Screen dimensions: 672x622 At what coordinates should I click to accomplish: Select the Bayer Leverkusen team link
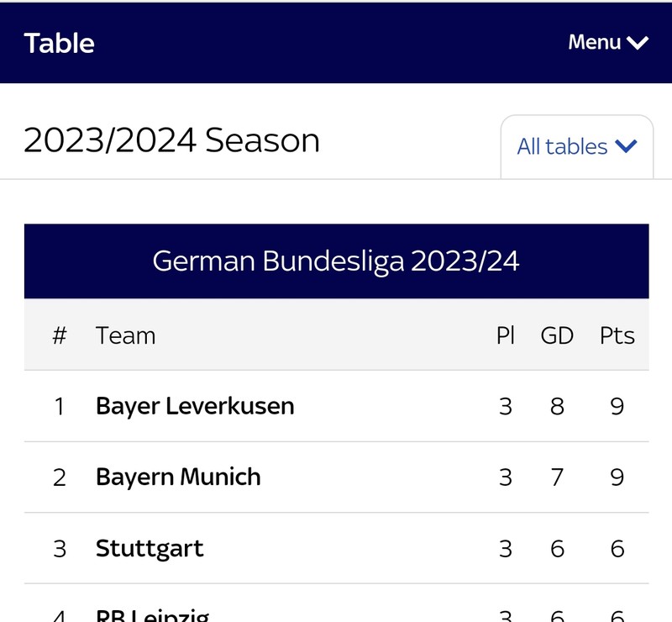(195, 406)
